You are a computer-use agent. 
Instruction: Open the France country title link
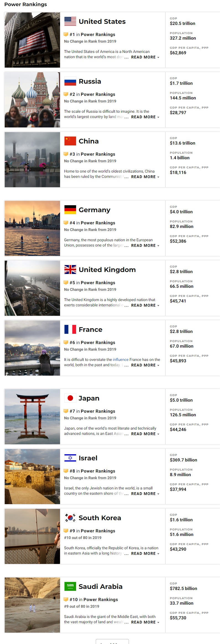pos(90,329)
